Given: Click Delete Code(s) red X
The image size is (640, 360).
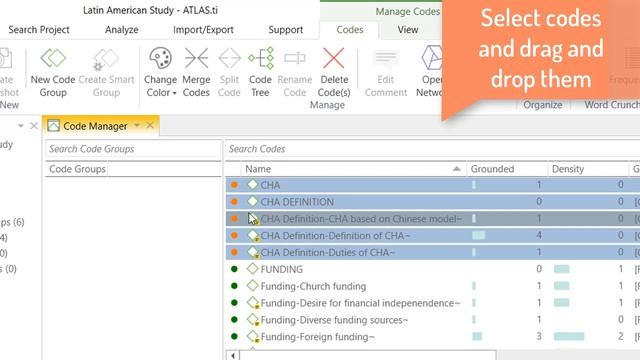Looking at the screenshot, I should [334, 58].
